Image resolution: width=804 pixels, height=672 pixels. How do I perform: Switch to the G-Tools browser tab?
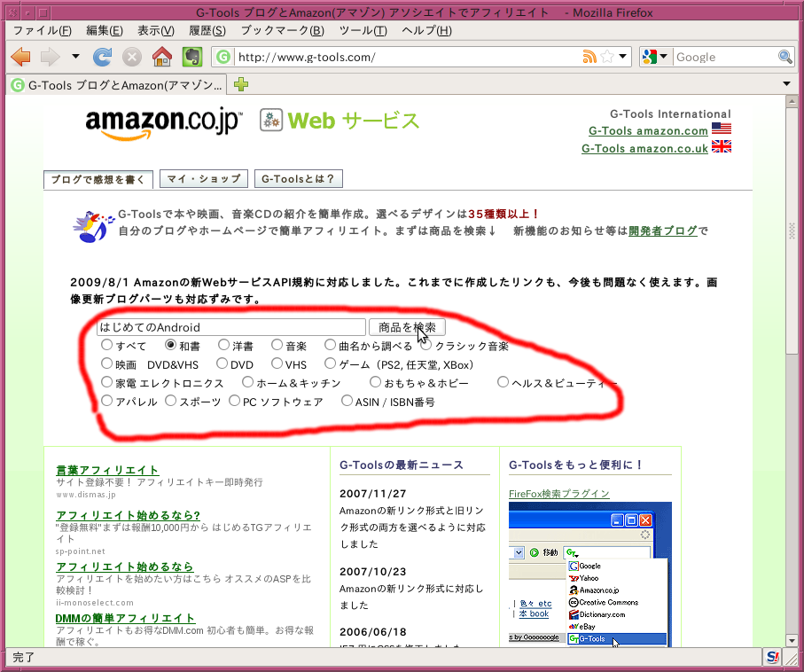[x=117, y=84]
